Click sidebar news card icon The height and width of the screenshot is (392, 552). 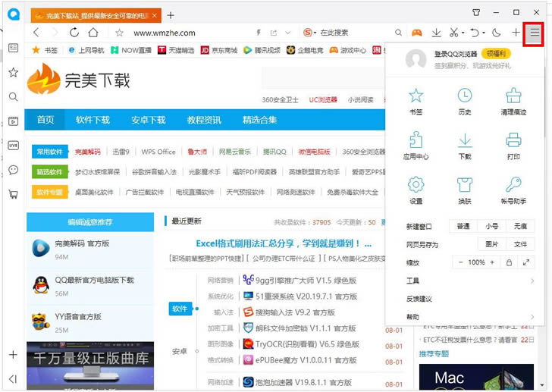[x=14, y=48]
